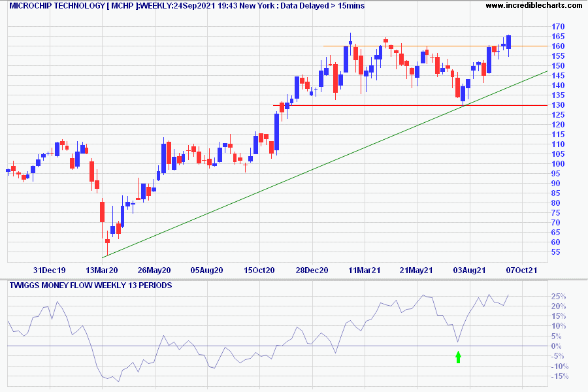588x392 pixels.
Task: Click the -15% money flow axis value
Action: tap(559, 376)
